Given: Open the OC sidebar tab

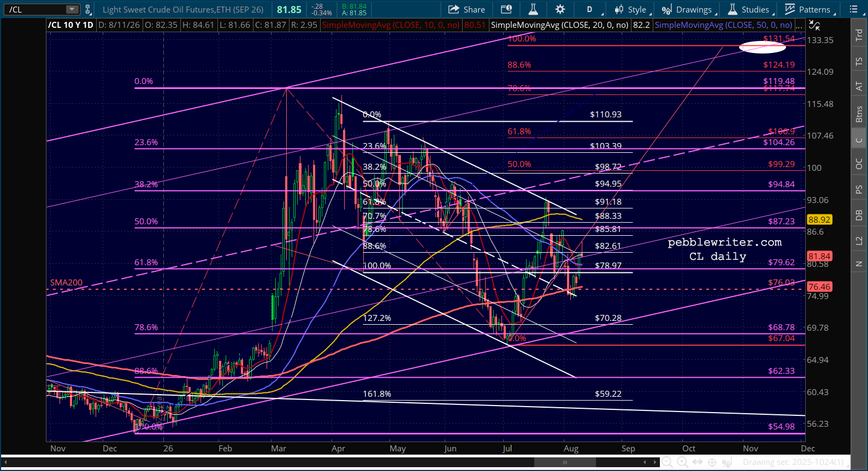Looking at the screenshot, I should coord(859,164).
